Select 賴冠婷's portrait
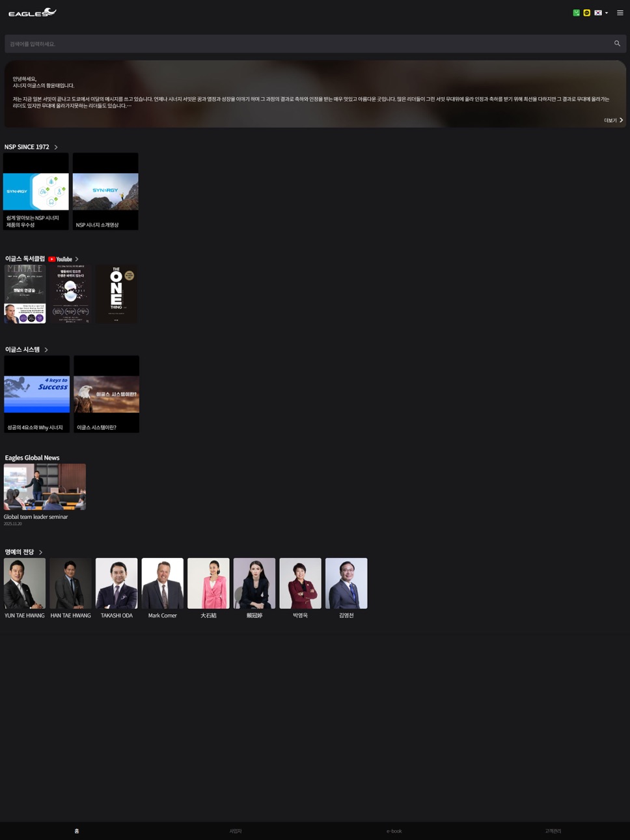 coord(254,583)
